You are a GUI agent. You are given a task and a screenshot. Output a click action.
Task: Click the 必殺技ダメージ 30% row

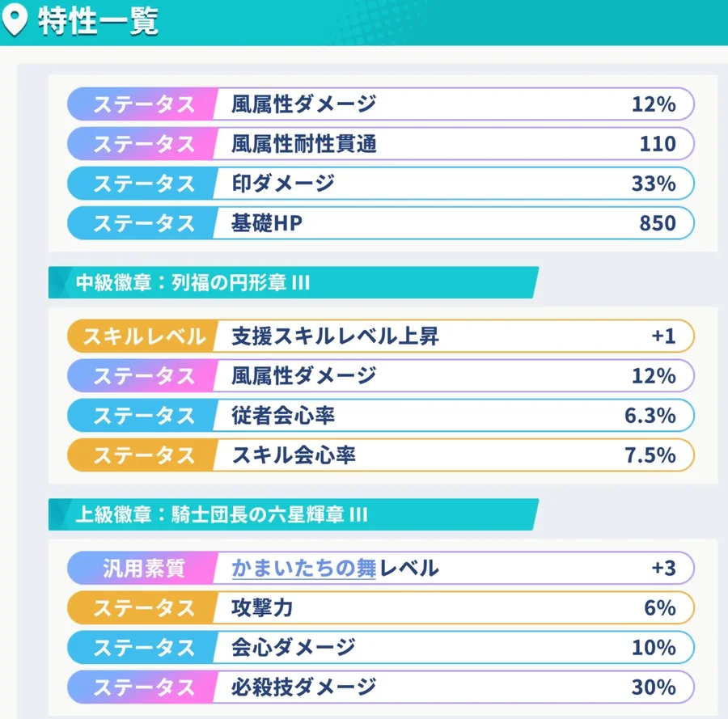453,687
